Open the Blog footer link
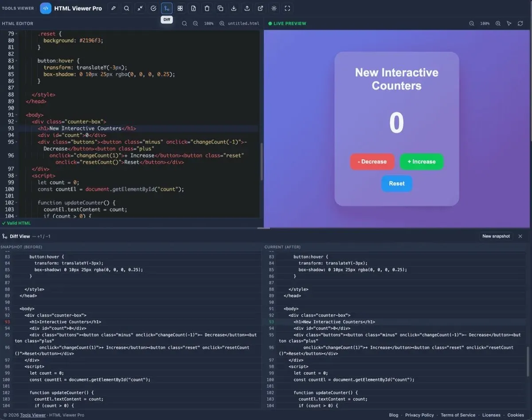 394,415
